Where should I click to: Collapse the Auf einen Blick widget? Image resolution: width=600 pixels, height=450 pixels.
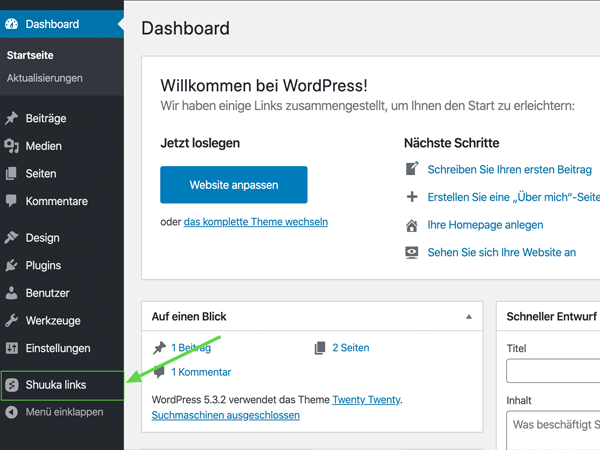[469, 316]
